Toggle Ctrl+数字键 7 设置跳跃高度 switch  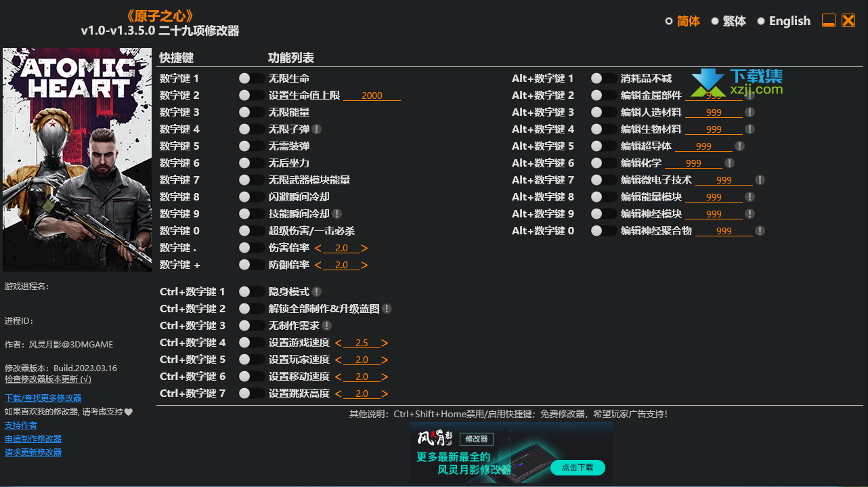[251, 393]
